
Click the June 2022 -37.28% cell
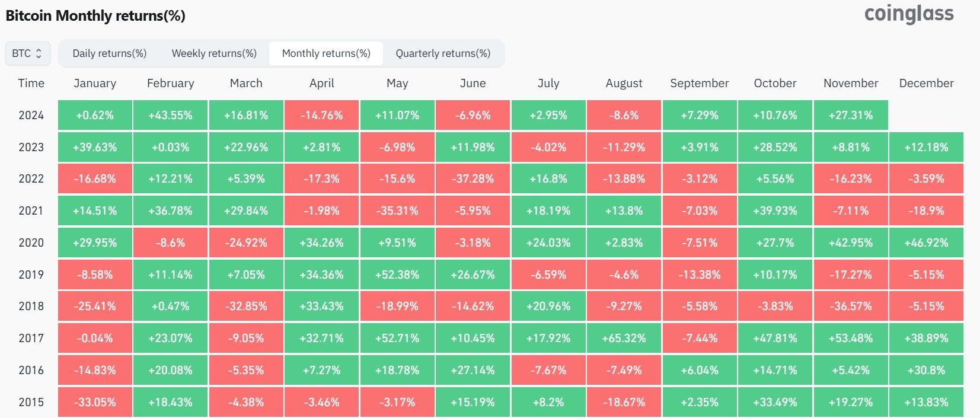point(473,179)
